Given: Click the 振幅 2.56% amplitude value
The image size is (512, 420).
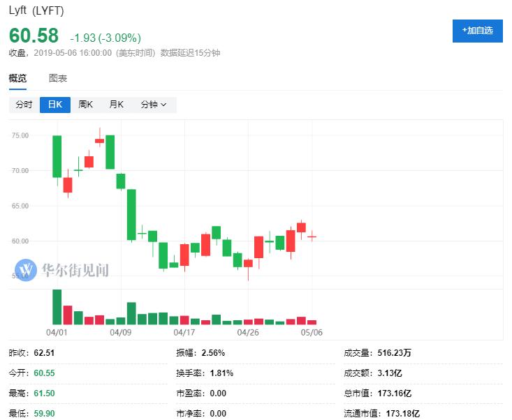Looking at the screenshot, I should pos(213,353).
